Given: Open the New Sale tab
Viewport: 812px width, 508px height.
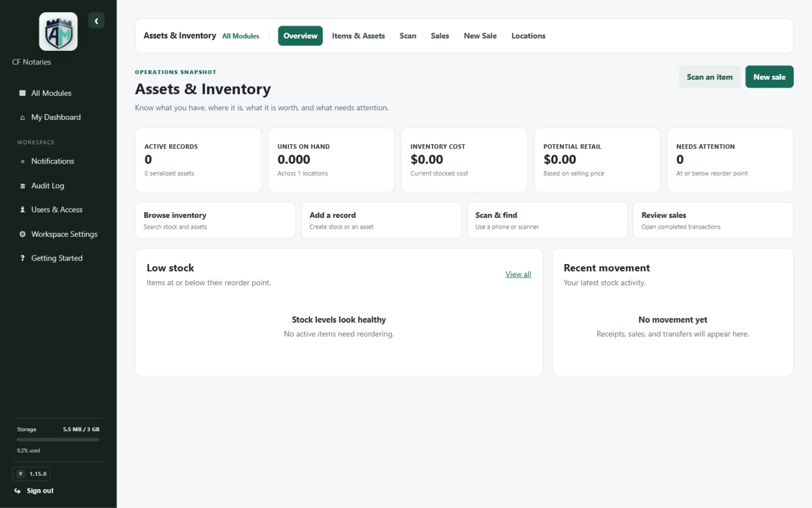Looking at the screenshot, I should pos(480,36).
